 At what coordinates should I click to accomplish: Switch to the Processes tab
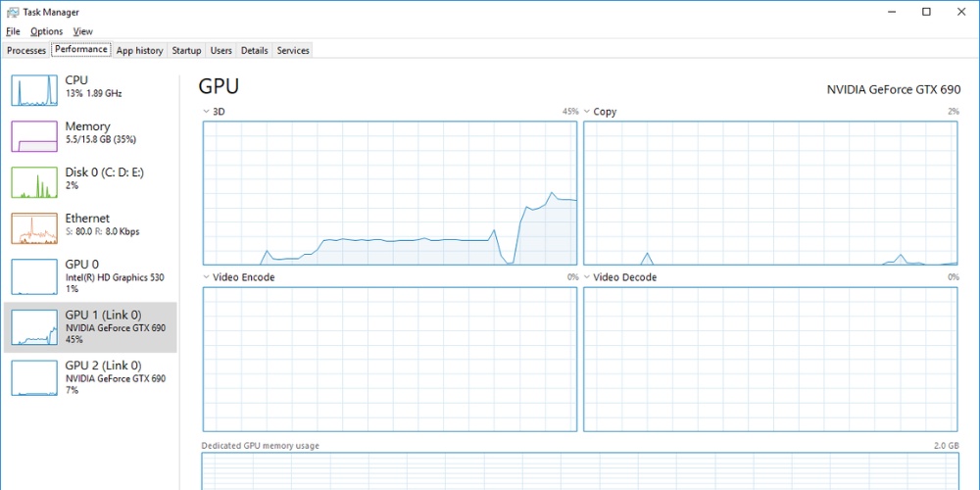pyautogui.click(x=26, y=51)
